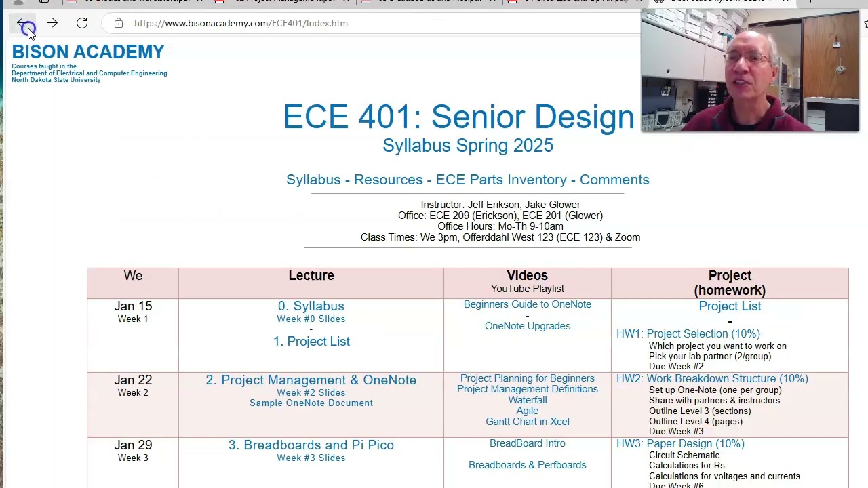868x488 pixels.
Task: Click 'Instructor: Jeff Erikson, Jake Glower' text
Action: tap(500, 205)
